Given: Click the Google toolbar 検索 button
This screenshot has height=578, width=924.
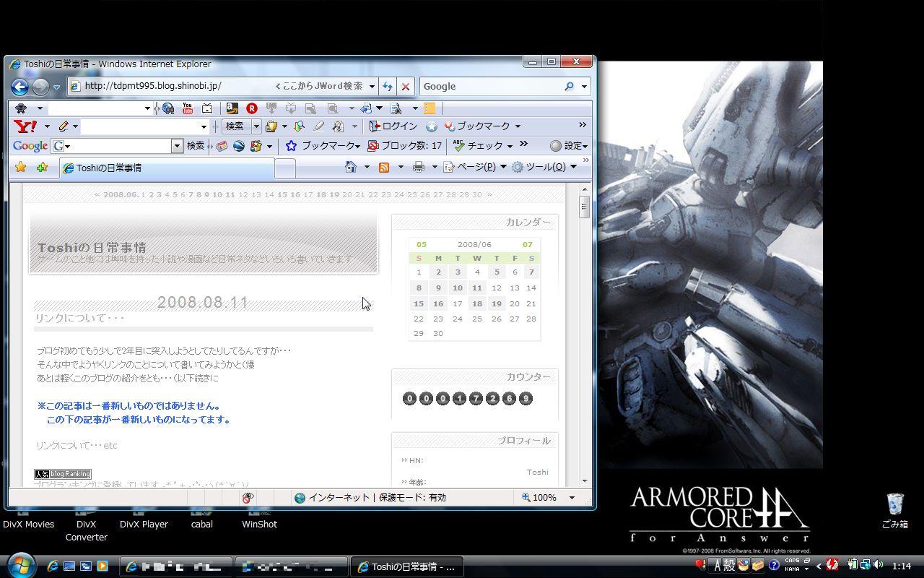Looking at the screenshot, I should tap(196, 146).
